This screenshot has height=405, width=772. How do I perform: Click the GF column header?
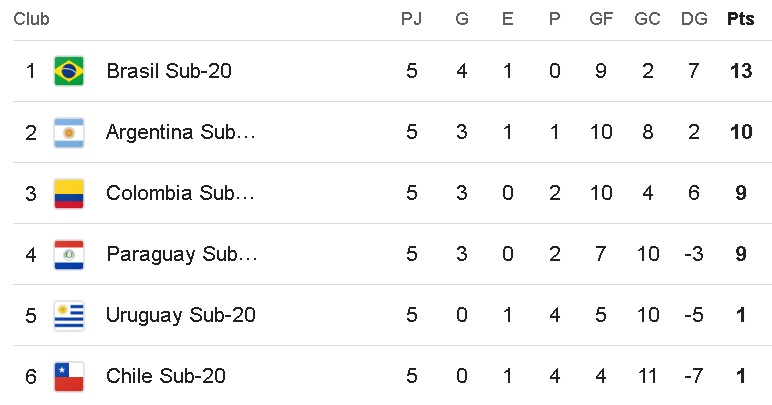tap(601, 19)
